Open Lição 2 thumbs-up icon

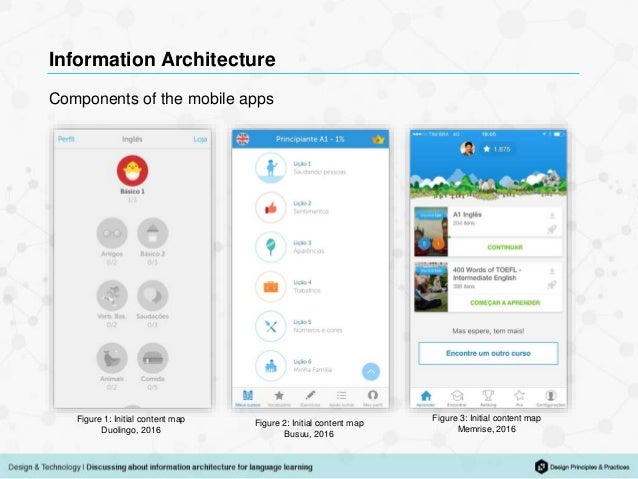[271, 208]
